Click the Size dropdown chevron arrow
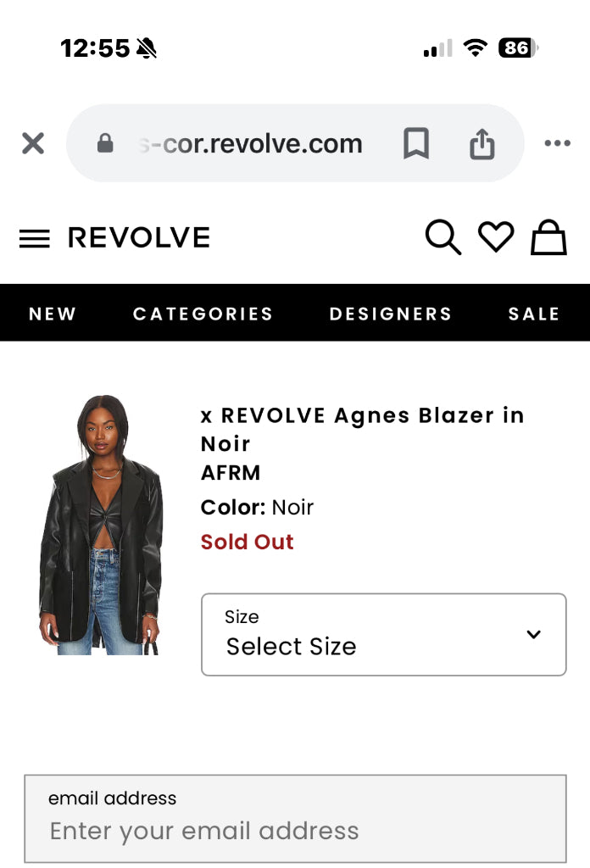590x868 pixels. tap(533, 634)
